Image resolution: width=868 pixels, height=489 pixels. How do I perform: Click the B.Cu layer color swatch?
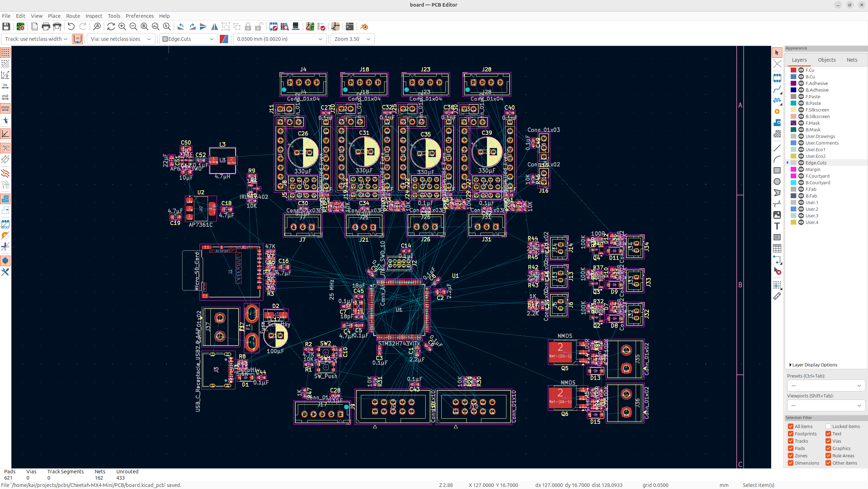(x=793, y=77)
